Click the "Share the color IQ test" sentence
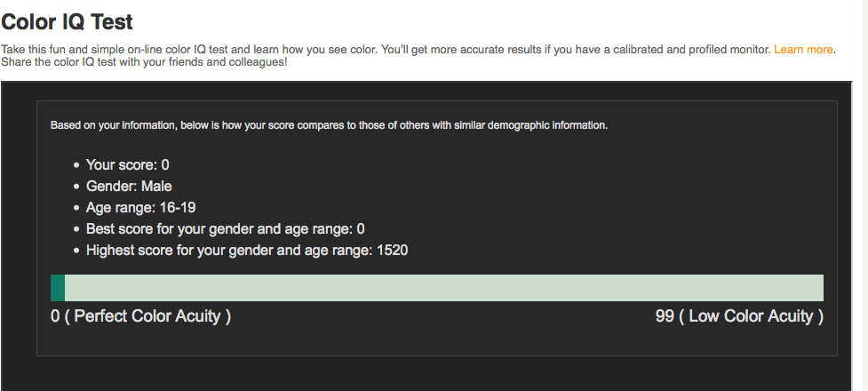This screenshot has width=868, height=391. click(x=144, y=63)
